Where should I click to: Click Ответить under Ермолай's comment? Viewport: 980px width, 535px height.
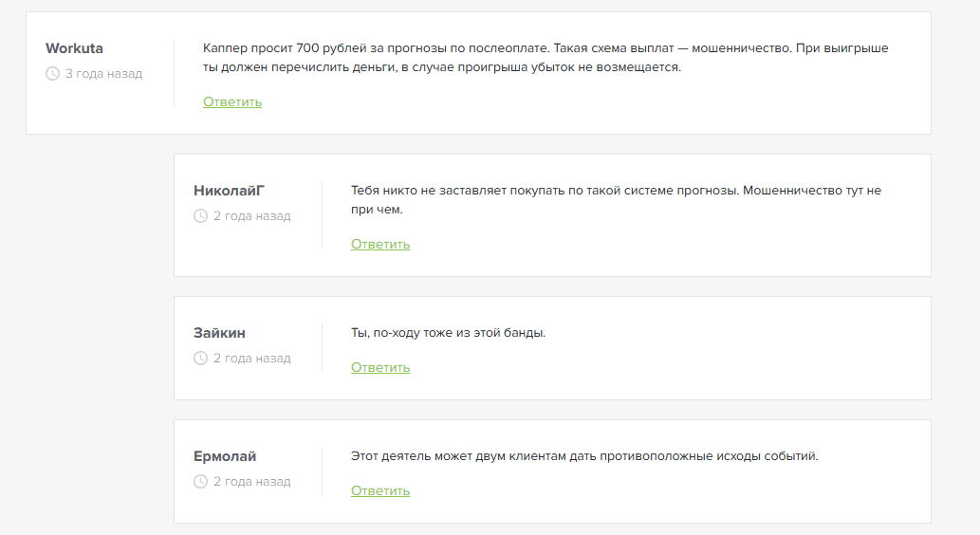[x=380, y=490]
